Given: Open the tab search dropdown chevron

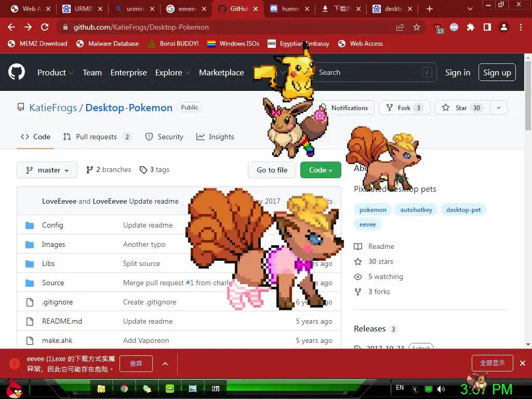Looking at the screenshot, I should [470, 9].
